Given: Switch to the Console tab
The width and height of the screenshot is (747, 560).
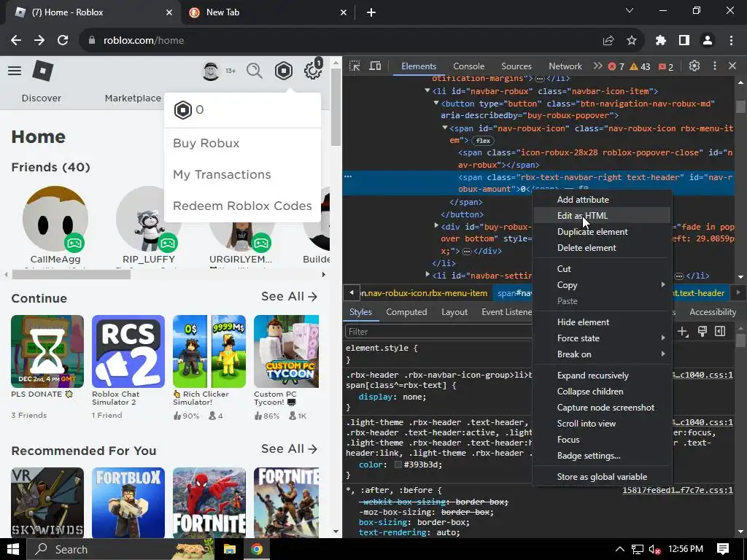Looking at the screenshot, I should coord(469,66).
